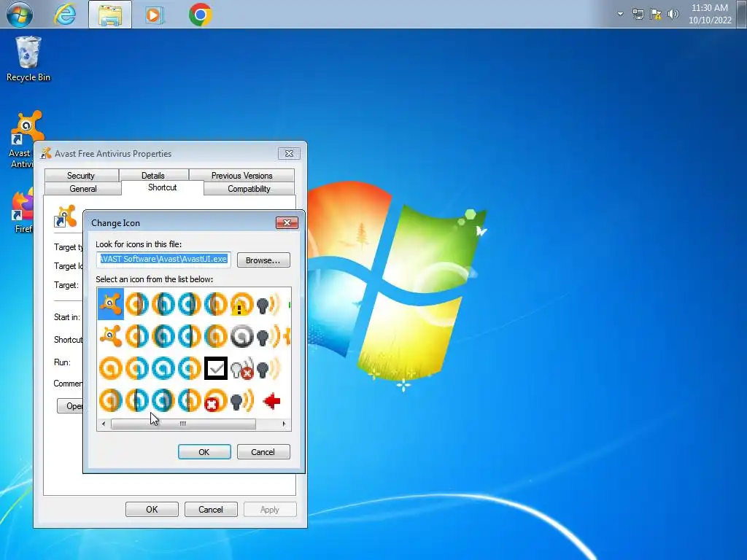This screenshot has width=747, height=560.
Task: Select the speaker icon with red X
Action: coord(242,368)
